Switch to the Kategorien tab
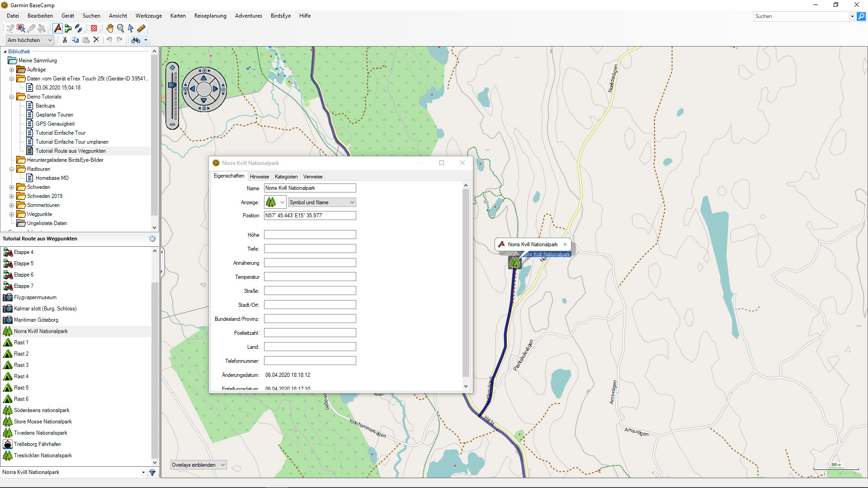The image size is (868, 488). click(286, 177)
